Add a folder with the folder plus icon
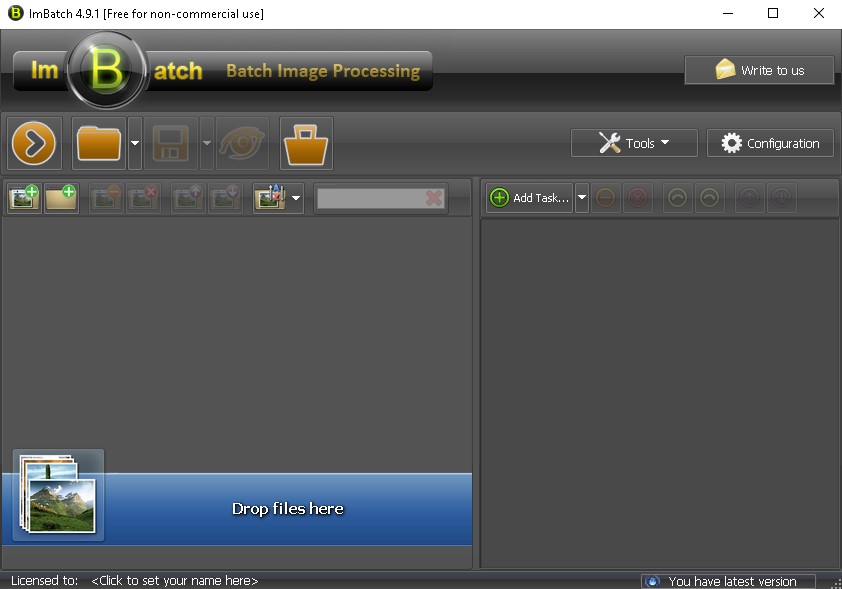 [61, 198]
